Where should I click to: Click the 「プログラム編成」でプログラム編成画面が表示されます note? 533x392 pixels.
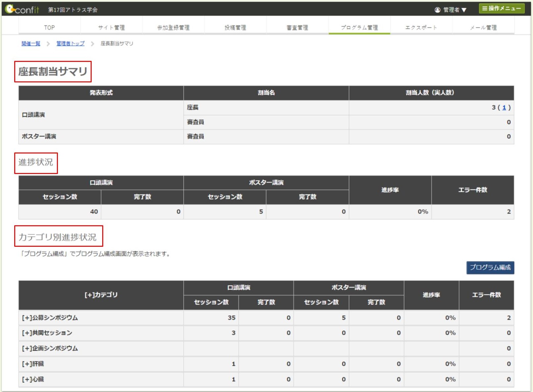coord(95,254)
